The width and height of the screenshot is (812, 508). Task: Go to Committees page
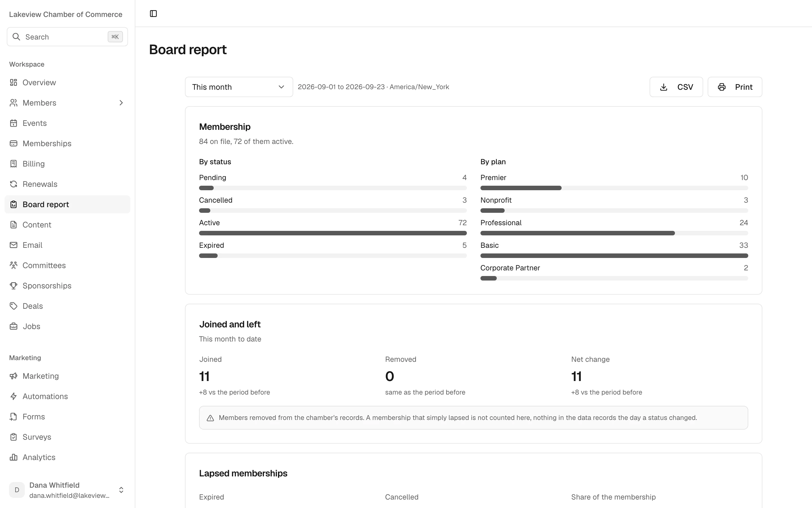tap(67, 265)
